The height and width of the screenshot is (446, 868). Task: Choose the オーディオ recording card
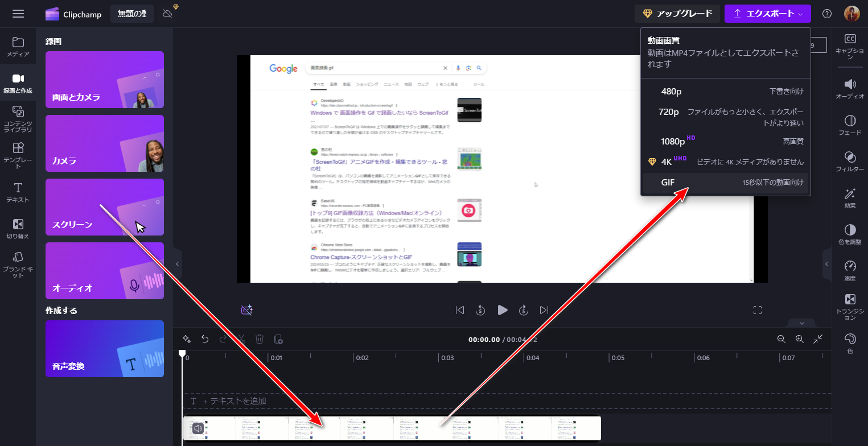[x=105, y=271]
